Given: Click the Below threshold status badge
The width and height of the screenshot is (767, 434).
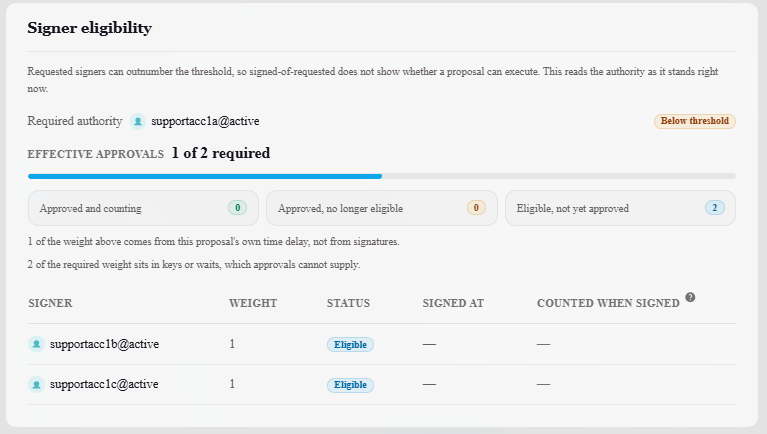Looking at the screenshot, I should 695,121.
